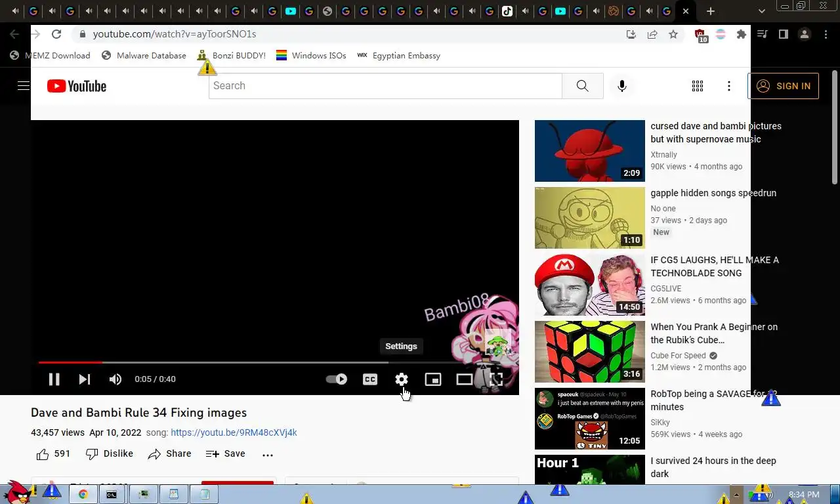Image resolution: width=840 pixels, height=504 pixels.
Task: Toggle the autoplay switch
Action: point(337,379)
